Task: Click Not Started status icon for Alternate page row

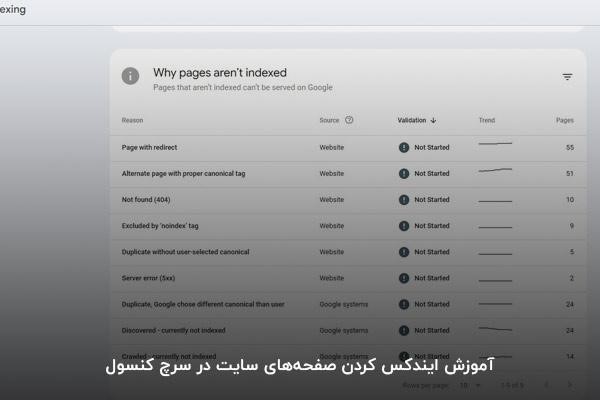Action: [x=404, y=173]
